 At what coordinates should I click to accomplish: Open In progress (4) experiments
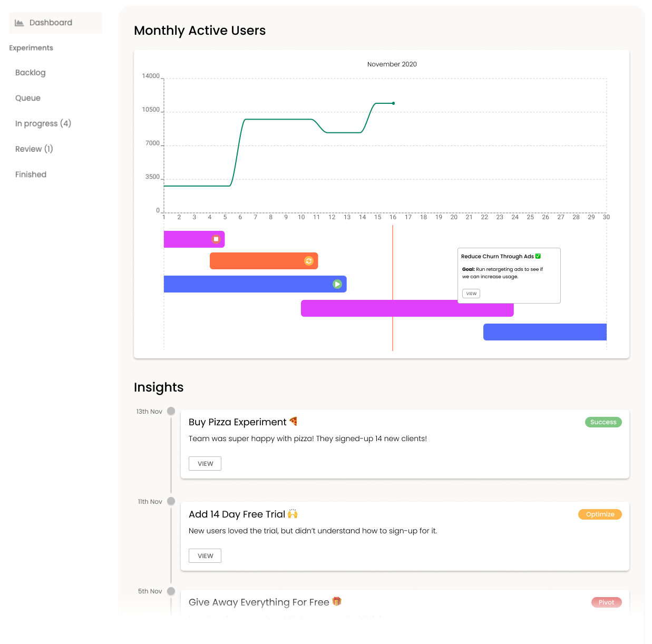(x=43, y=123)
